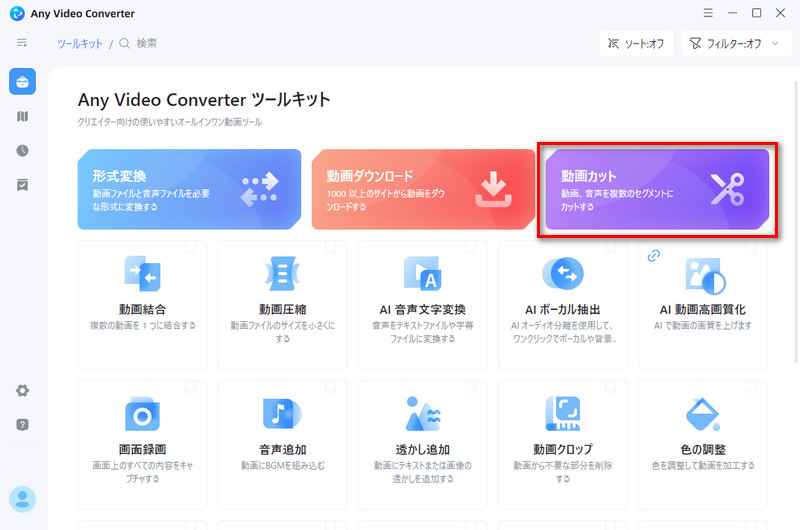Viewport: 800px width, 530px height.
Task: Click the 検索 search field
Action: coord(146,43)
